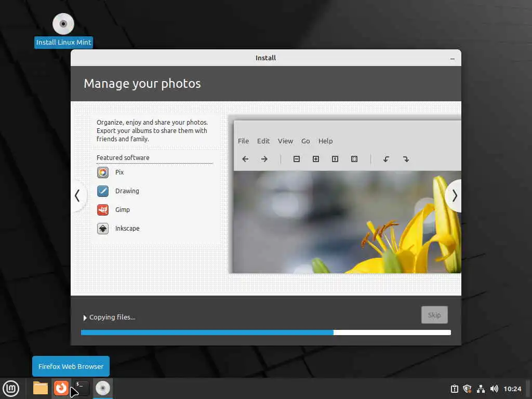Click the Inkscape app icon
532x399 pixels.
(x=103, y=229)
